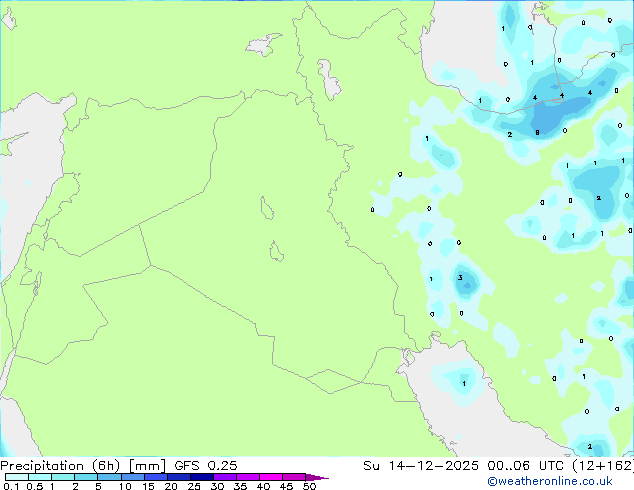Click legend swatch between 0.1 and 0.5
This screenshot has height=490, width=634.
point(17,477)
